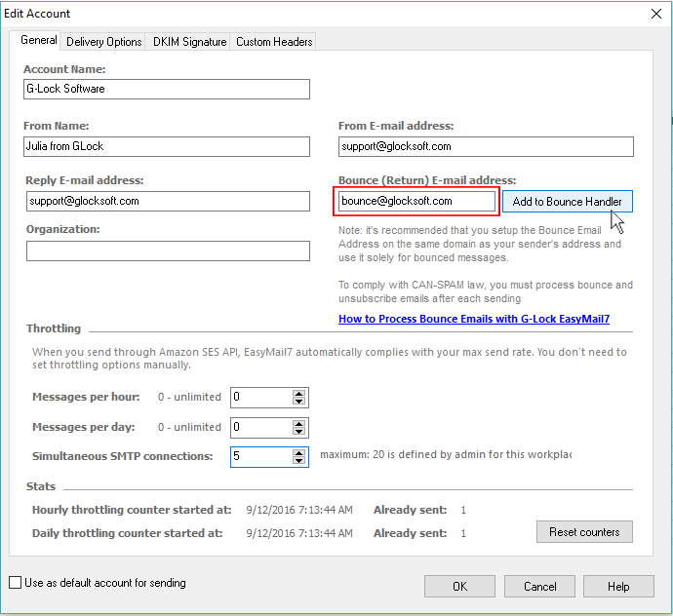Open Help for Edit Account
This screenshot has height=616, width=673.
tap(618, 587)
